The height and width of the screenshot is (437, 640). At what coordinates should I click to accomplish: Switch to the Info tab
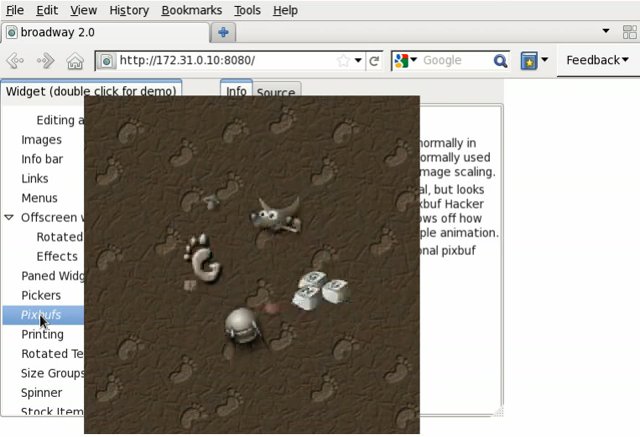[x=236, y=91]
